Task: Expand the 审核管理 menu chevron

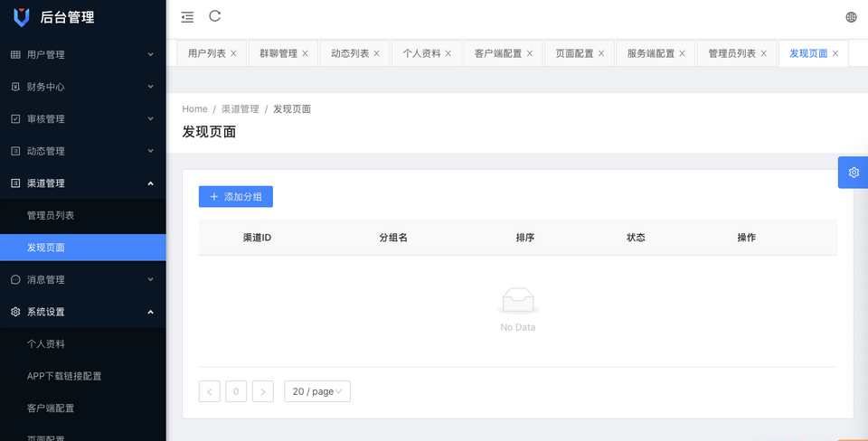Action: 151,119
